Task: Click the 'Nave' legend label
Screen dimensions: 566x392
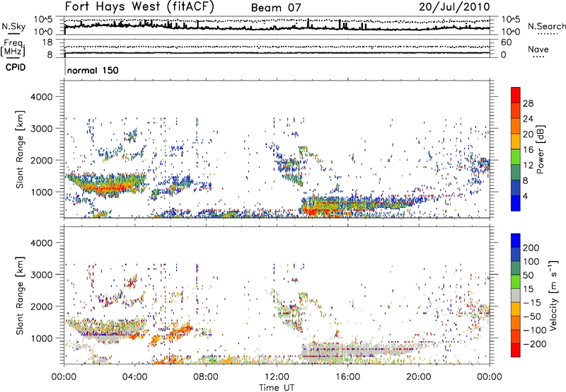Action: (538, 49)
